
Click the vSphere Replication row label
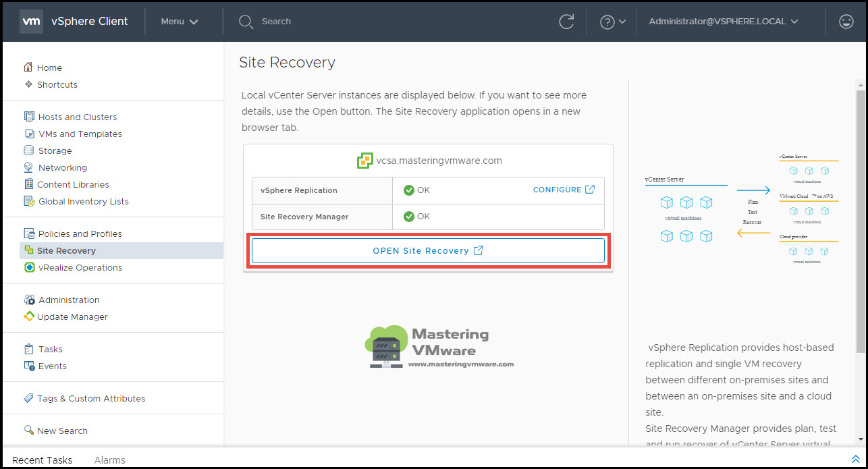(x=298, y=190)
